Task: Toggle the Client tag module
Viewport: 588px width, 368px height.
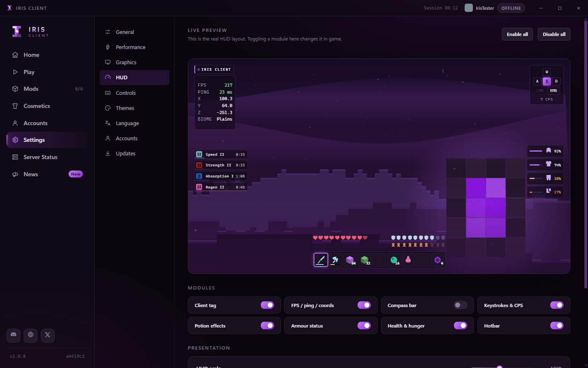Action: point(267,305)
